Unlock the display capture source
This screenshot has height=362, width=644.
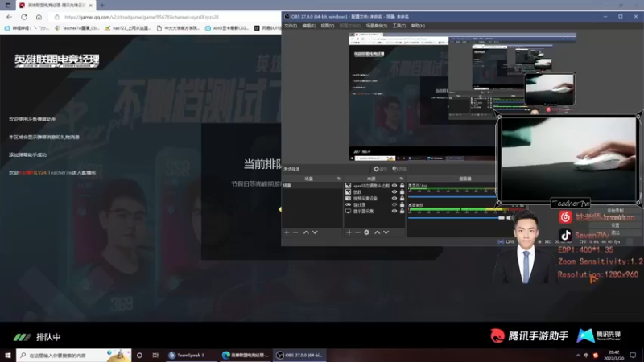click(402, 211)
